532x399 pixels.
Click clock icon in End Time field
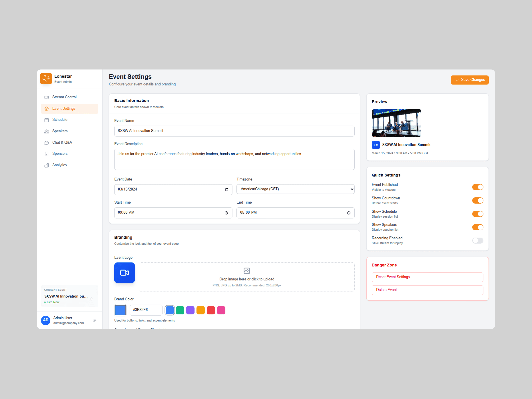(x=348, y=213)
